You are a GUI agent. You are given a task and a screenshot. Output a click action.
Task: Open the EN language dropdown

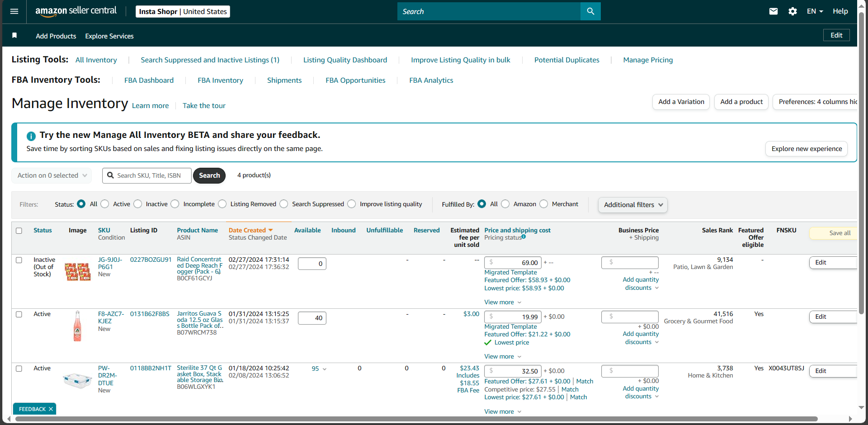[x=815, y=11]
